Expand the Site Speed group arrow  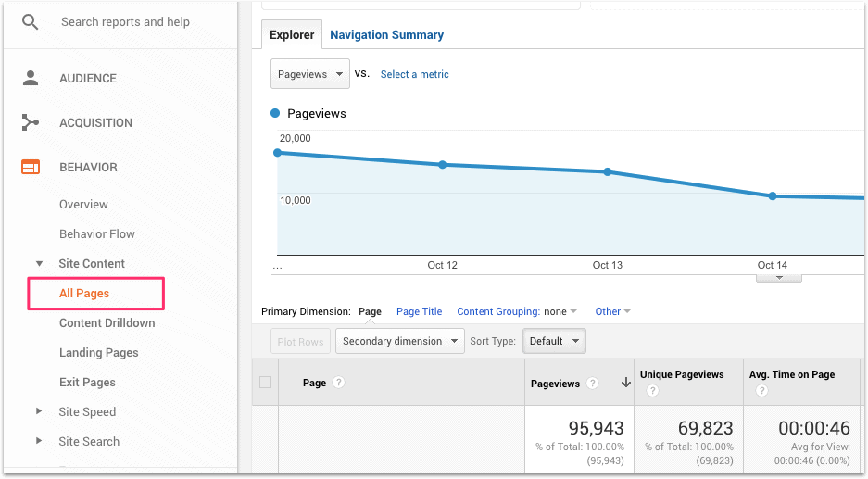click(39, 410)
